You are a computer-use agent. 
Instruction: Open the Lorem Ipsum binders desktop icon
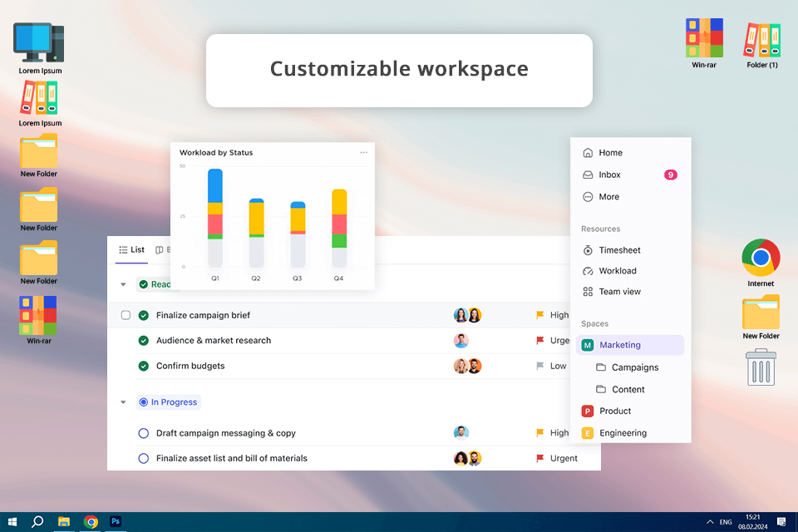click(x=39, y=98)
